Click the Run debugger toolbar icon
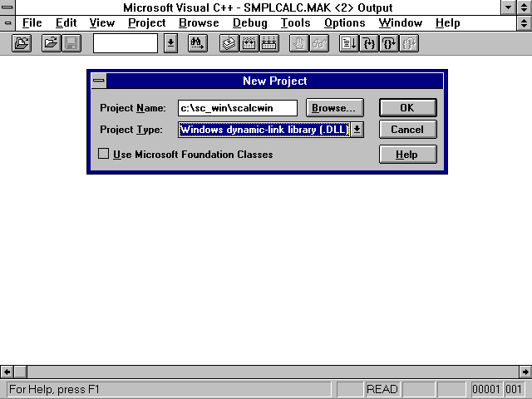Image resolution: width=532 pixels, height=399 pixels. [x=348, y=43]
